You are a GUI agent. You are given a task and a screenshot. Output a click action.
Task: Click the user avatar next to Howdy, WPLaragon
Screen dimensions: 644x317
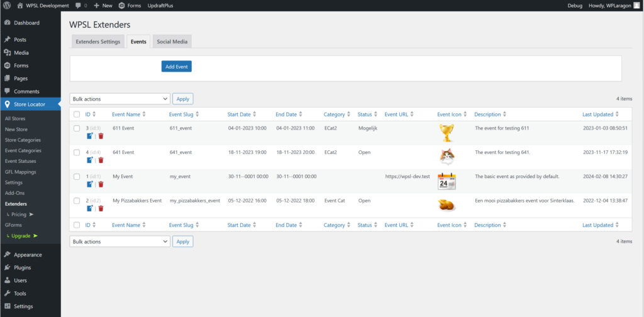[x=636, y=5]
